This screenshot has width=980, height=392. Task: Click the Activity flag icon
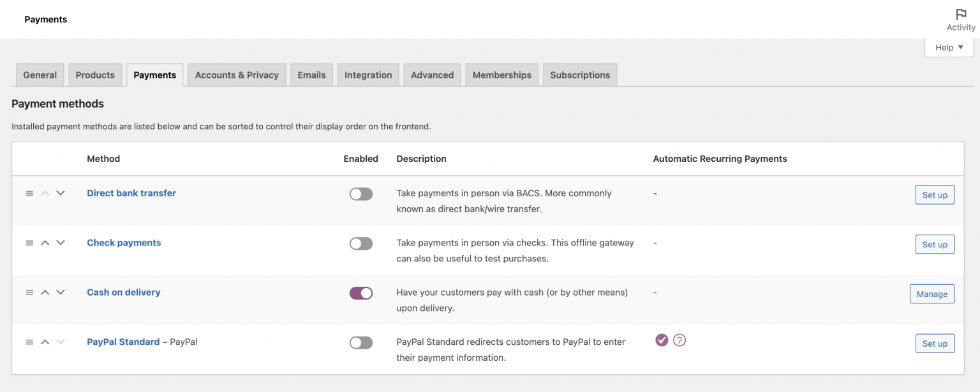coord(960,14)
